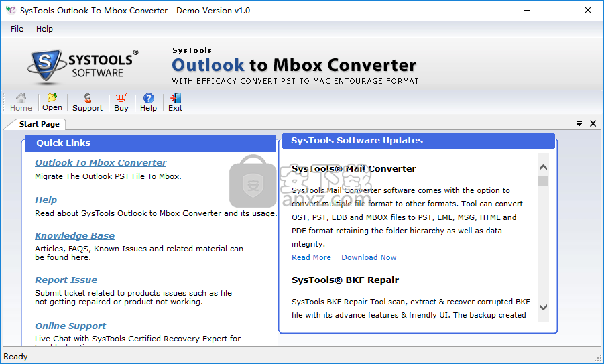Image resolution: width=604 pixels, height=364 pixels.
Task: Open the Help menu
Action: point(44,29)
